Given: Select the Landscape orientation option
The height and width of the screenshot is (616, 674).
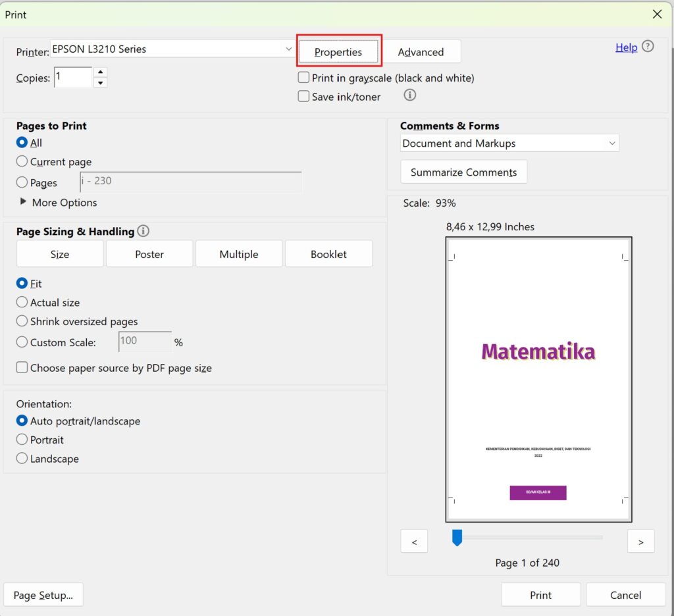Looking at the screenshot, I should (22, 459).
